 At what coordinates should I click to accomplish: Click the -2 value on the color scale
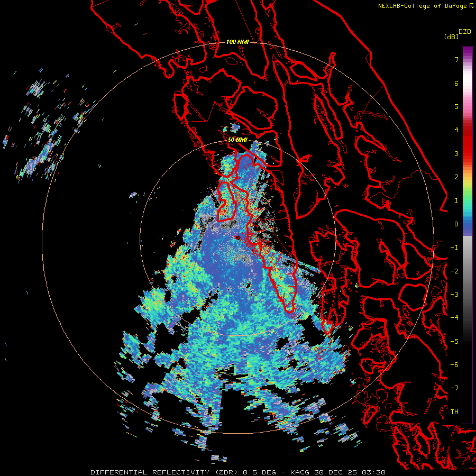coord(454,271)
